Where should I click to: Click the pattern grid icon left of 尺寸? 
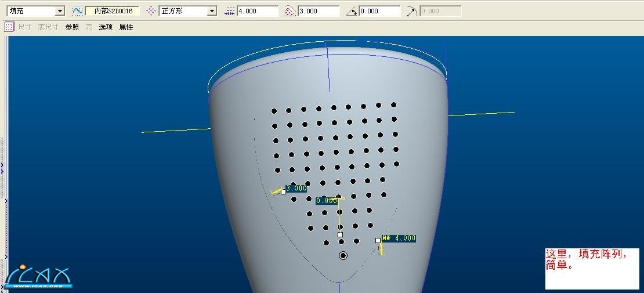click(9, 27)
